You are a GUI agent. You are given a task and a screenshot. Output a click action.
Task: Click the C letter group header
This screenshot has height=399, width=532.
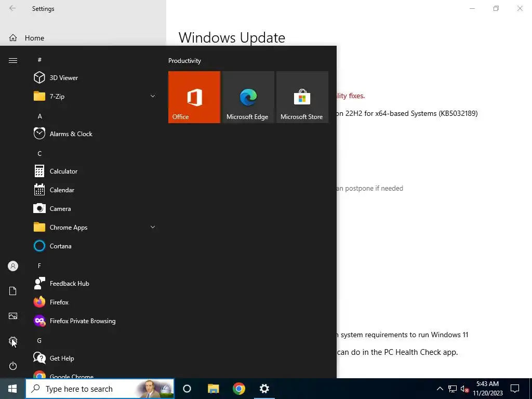39,153
